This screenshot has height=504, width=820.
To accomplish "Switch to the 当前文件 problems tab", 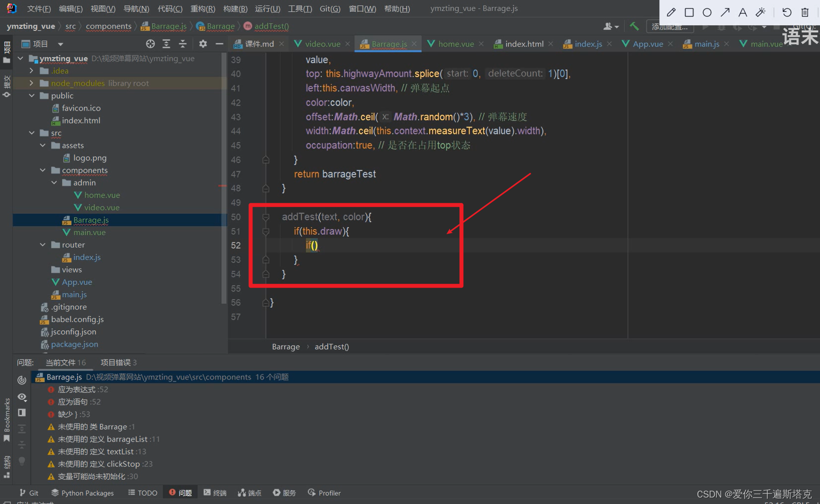I will tap(65, 363).
